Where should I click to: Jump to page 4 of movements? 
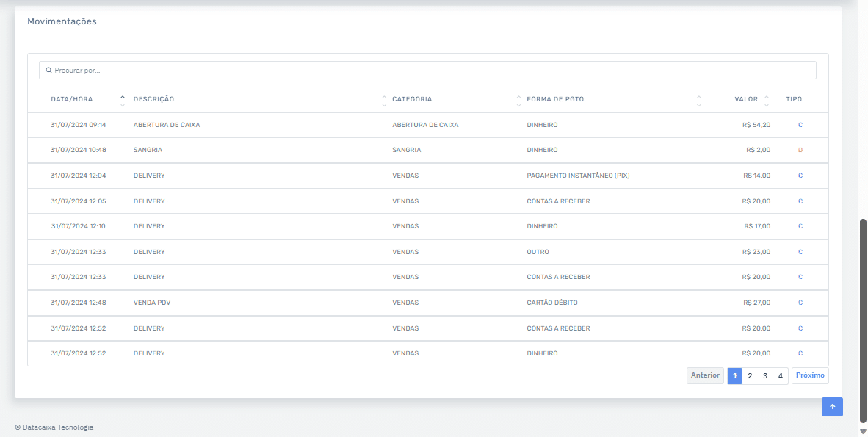coord(781,376)
